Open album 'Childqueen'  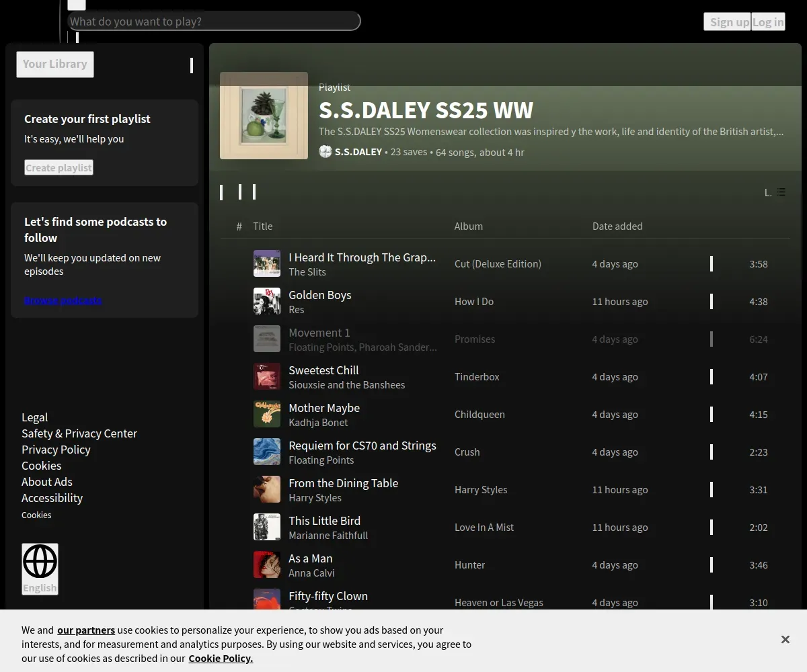coord(479,415)
